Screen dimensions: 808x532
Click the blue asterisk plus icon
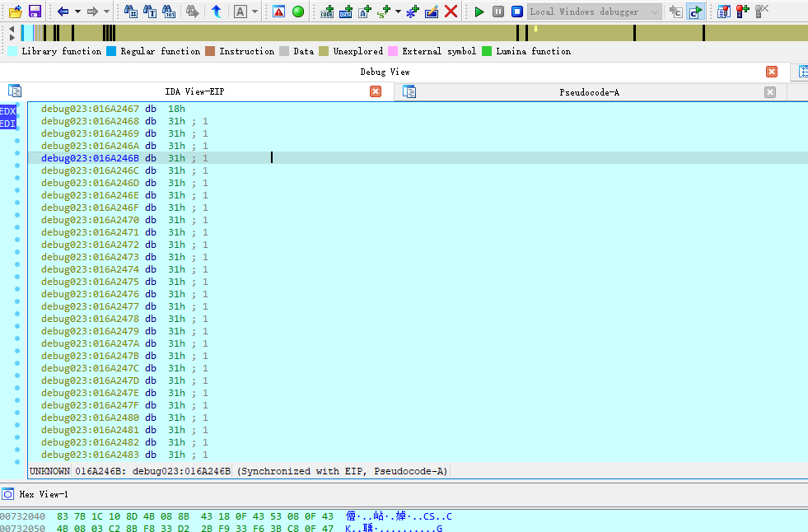(413, 12)
